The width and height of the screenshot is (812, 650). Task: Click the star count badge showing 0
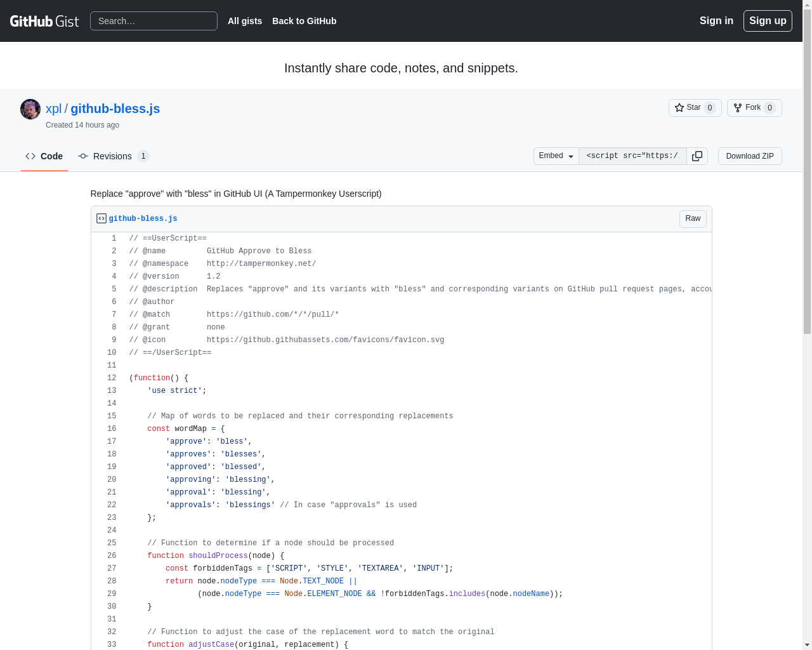[710, 108]
